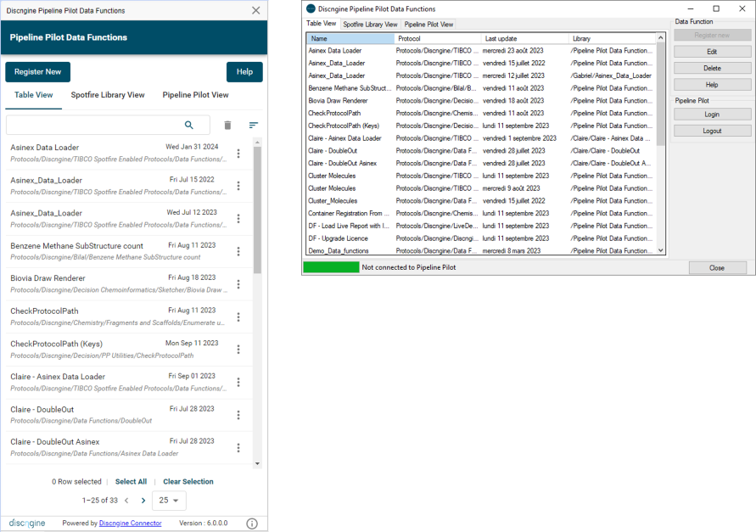Click the right table scrollbar down arrow
Screen dimensions: 756x532
click(660, 250)
